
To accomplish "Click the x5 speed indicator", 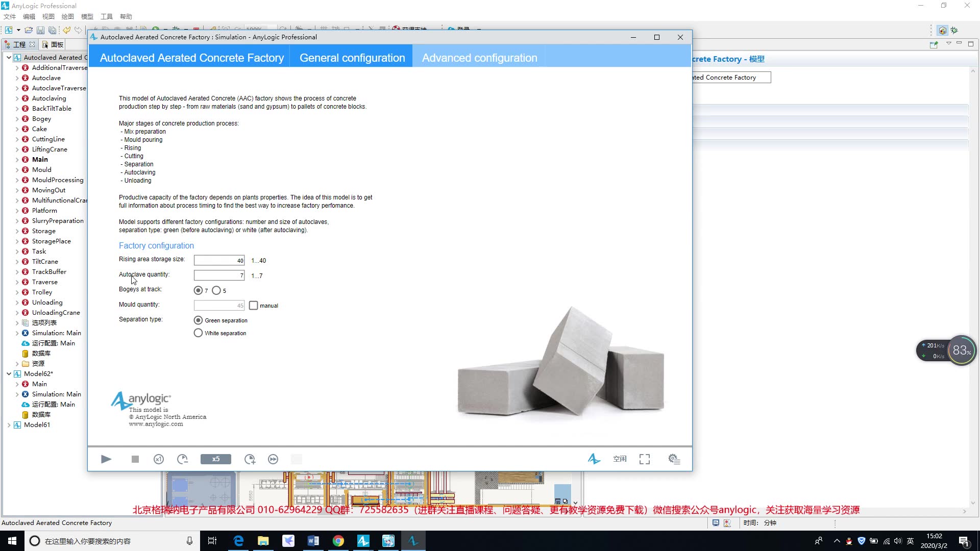I will 216,459.
